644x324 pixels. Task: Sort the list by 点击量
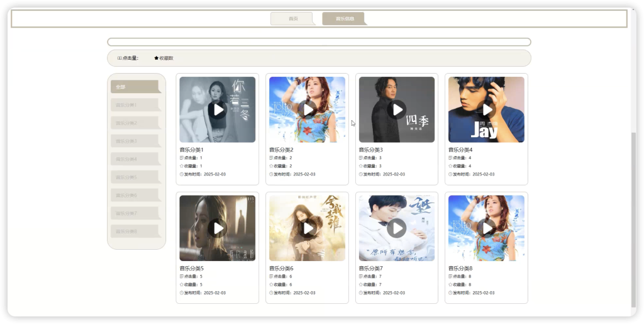tap(128, 58)
